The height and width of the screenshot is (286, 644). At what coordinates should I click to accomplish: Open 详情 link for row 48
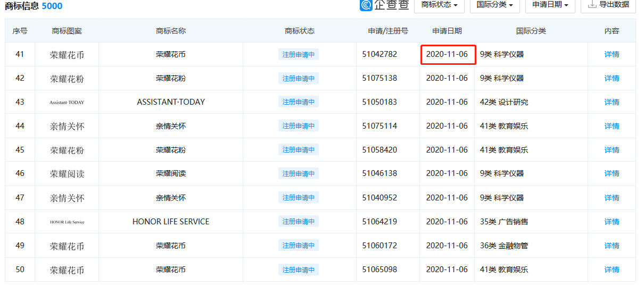(x=612, y=222)
